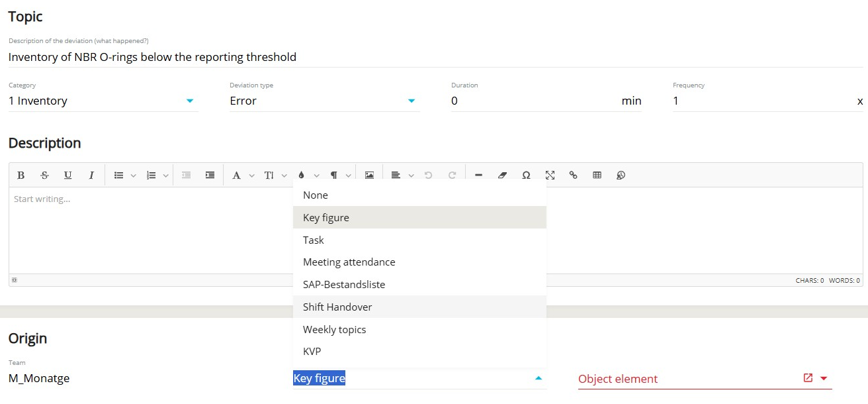868x404 pixels.
Task: Open numbered list style options arrow
Action: [166, 176]
